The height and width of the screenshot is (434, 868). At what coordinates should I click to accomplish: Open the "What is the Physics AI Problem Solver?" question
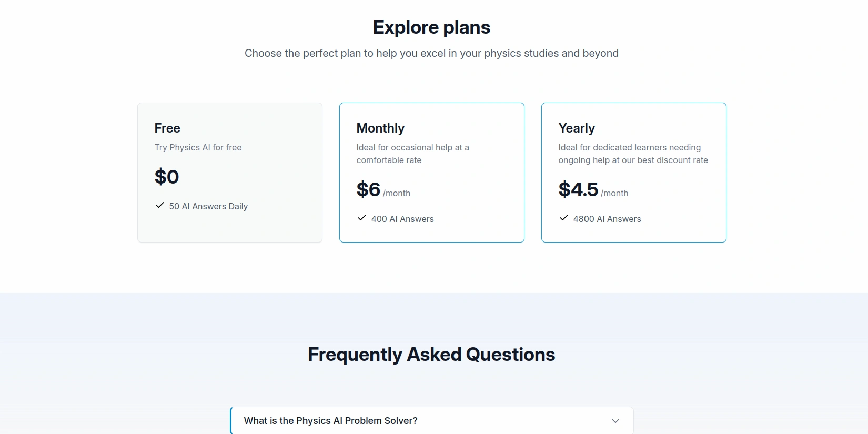click(x=330, y=421)
